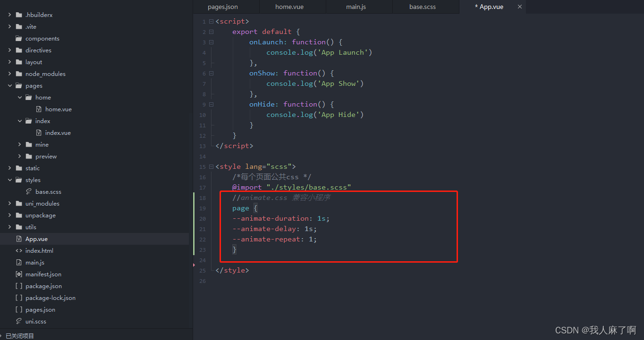Expand the .hbuilderx folder chevron
Screen dimensions: 644x340
(x=9, y=15)
